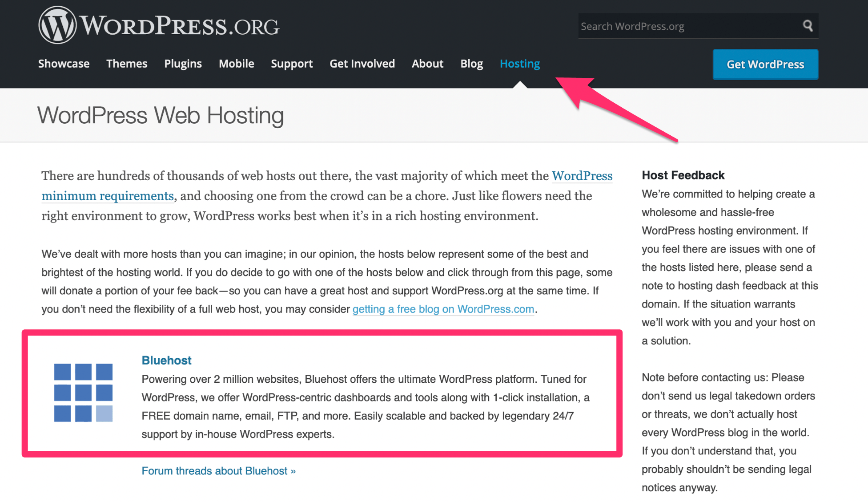This screenshot has height=502, width=868.
Task: Click the 'Note before contacting us' paragraph
Action: coord(728,433)
